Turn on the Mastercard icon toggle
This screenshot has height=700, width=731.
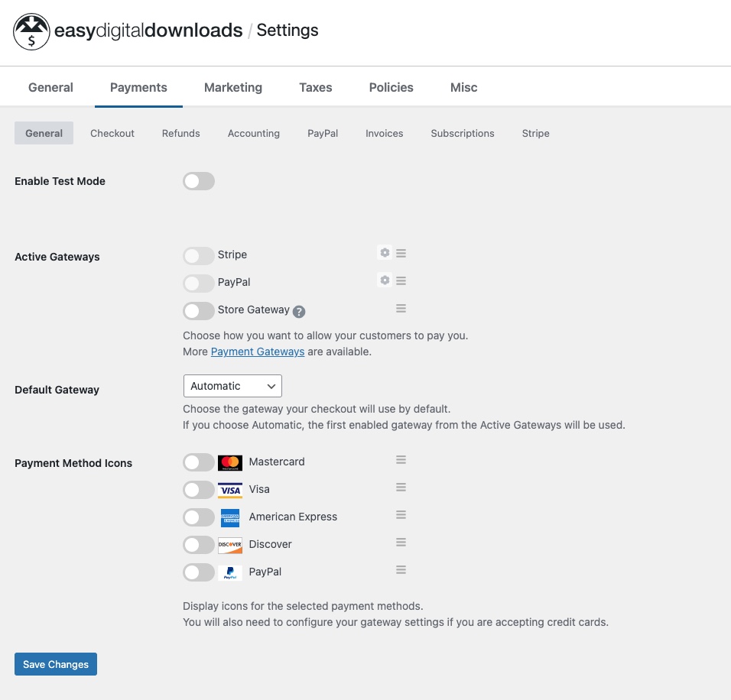pos(199,463)
